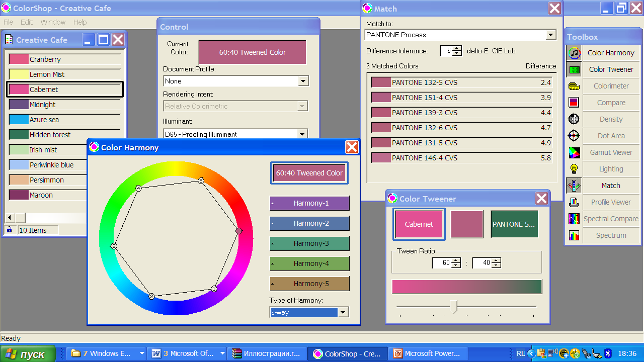
Task: Select the Azure sea color row
Action: click(x=64, y=120)
